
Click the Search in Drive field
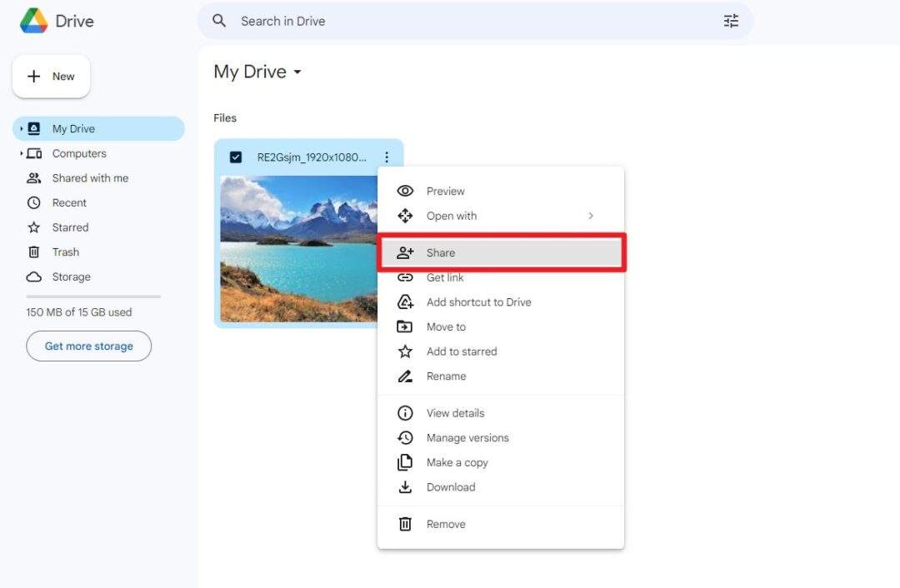[475, 21]
